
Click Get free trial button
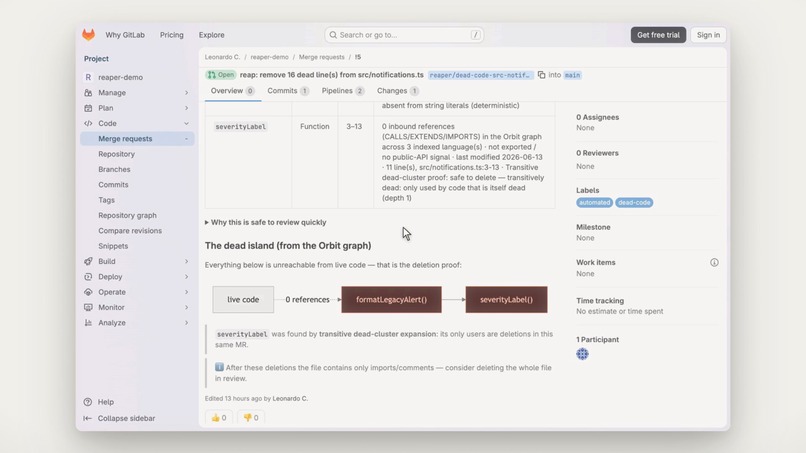[x=658, y=35]
